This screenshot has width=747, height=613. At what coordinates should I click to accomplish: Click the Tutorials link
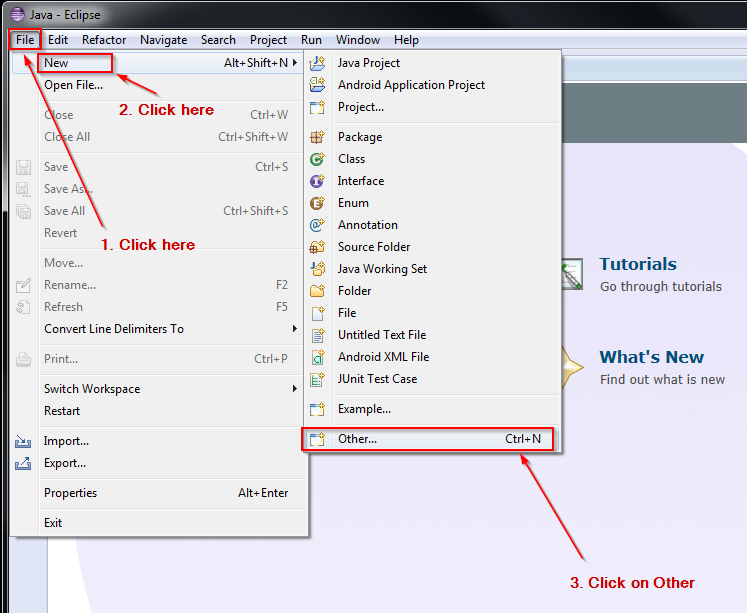638,264
